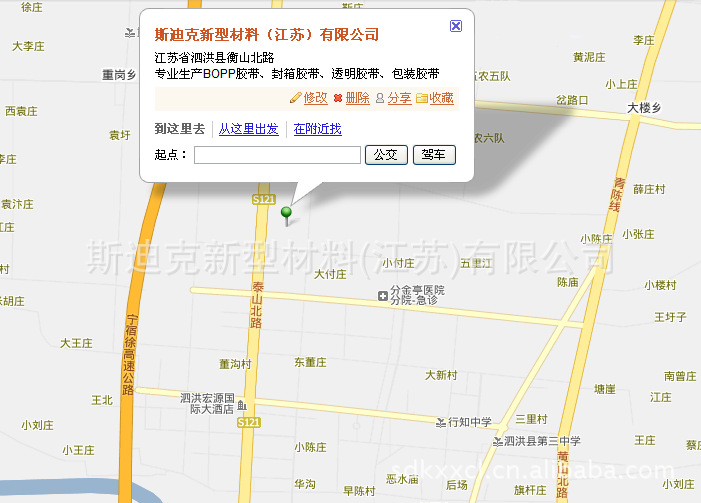Click the address text 江苏省泗洪县衡山北路
This screenshot has height=503, width=701.
pyautogui.click(x=214, y=58)
